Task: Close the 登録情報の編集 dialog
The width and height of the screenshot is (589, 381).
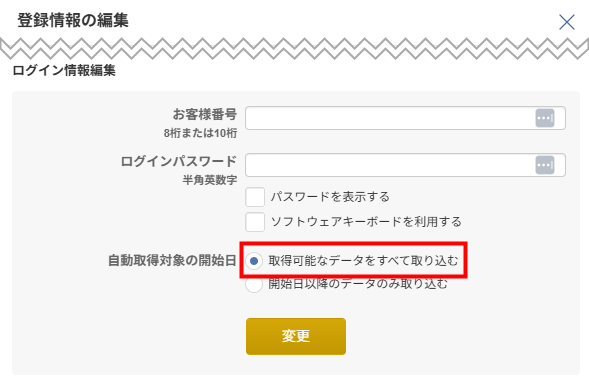Action: [566, 22]
